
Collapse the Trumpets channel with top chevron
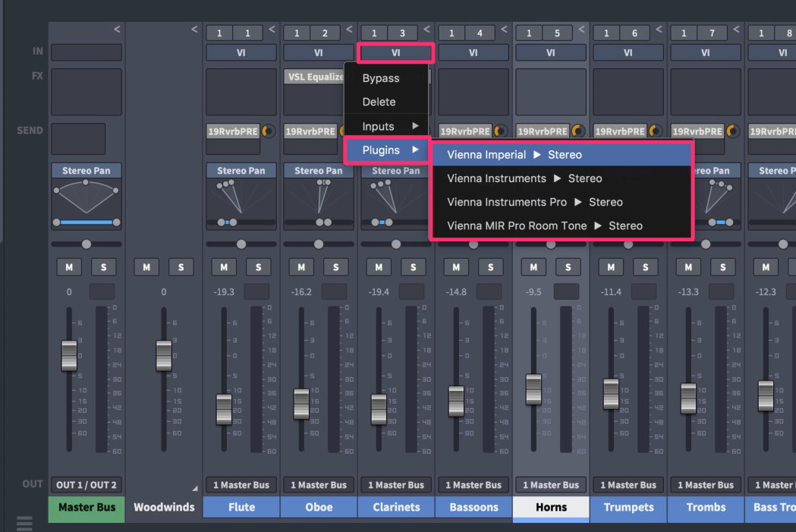pos(659,30)
